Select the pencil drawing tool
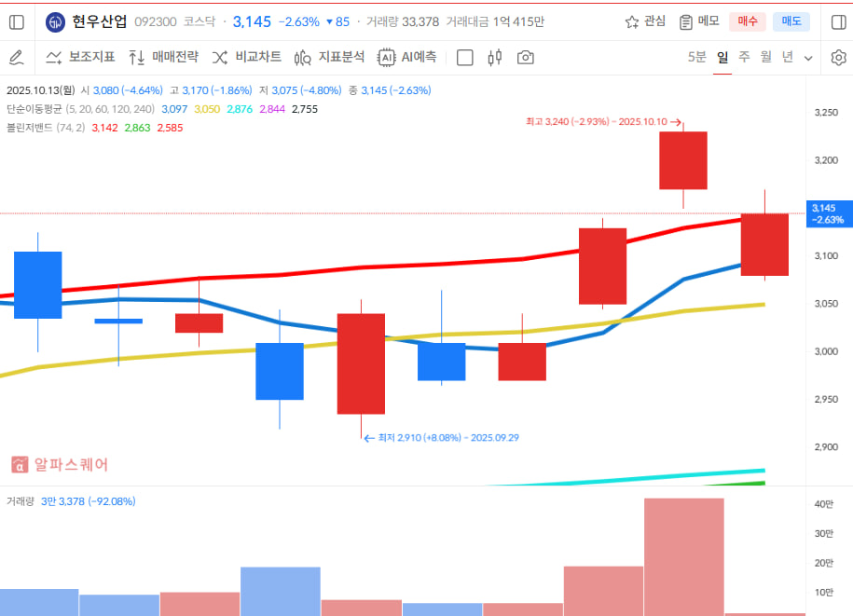This screenshot has width=853, height=616. coord(16,58)
